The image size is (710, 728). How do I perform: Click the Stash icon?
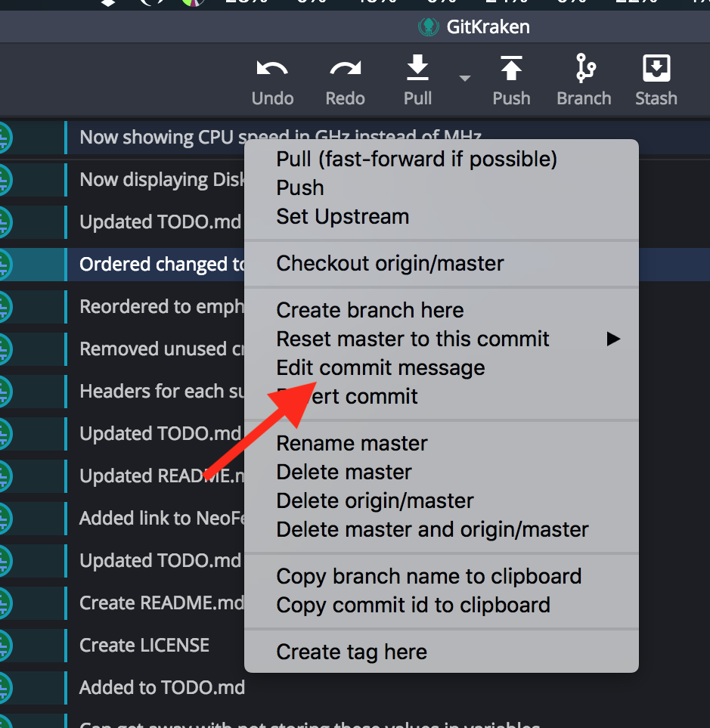[656, 72]
